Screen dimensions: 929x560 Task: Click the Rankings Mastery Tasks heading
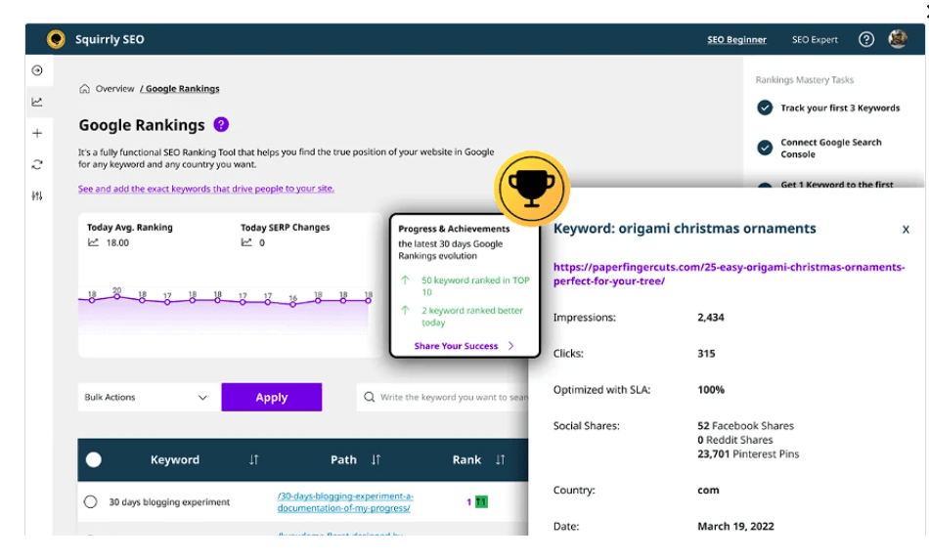(x=805, y=80)
